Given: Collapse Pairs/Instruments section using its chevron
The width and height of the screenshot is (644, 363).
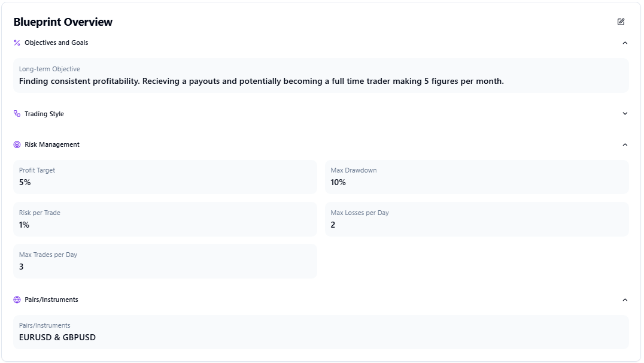Looking at the screenshot, I should pos(625,300).
